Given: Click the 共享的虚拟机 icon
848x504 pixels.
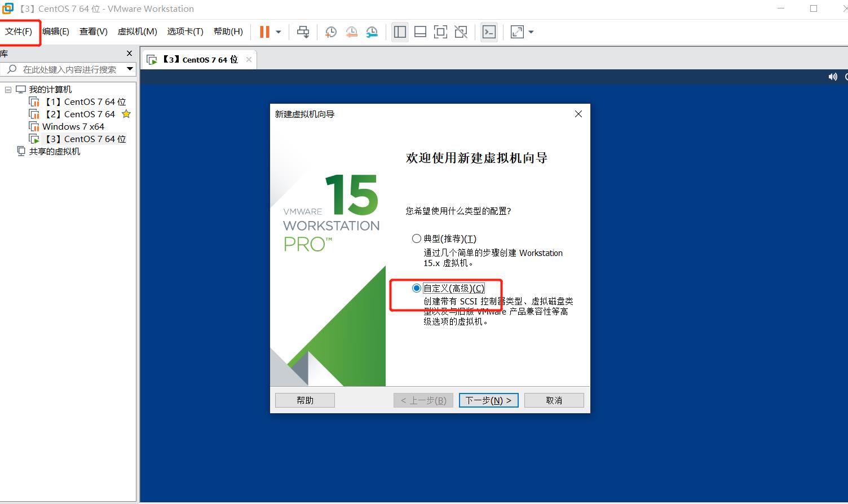Looking at the screenshot, I should click(x=21, y=151).
